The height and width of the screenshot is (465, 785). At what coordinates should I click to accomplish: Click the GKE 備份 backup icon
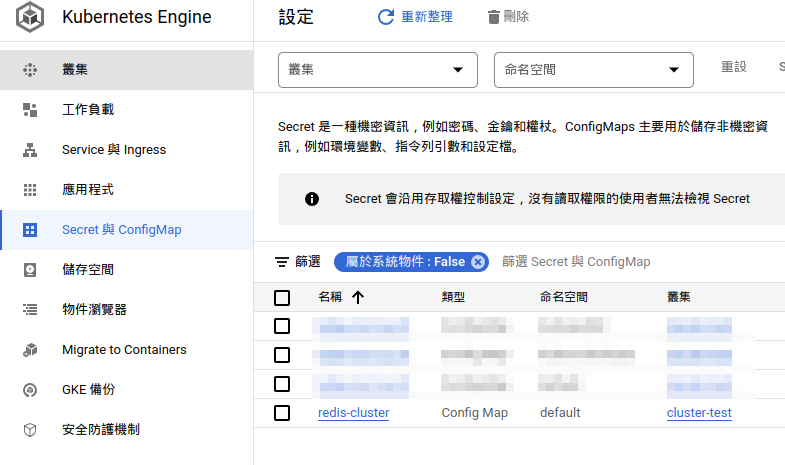pyautogui.click(x=30, y=389)
